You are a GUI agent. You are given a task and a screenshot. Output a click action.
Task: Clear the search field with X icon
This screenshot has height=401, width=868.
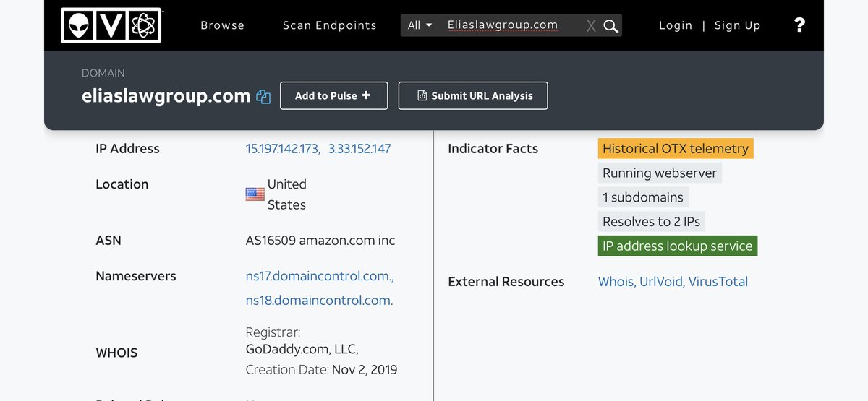[591, 26]
